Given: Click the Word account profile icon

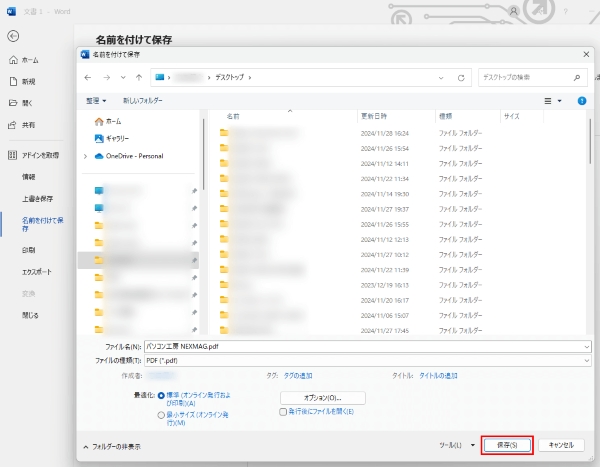Looking at the screenshot, I should click(514, 11).
